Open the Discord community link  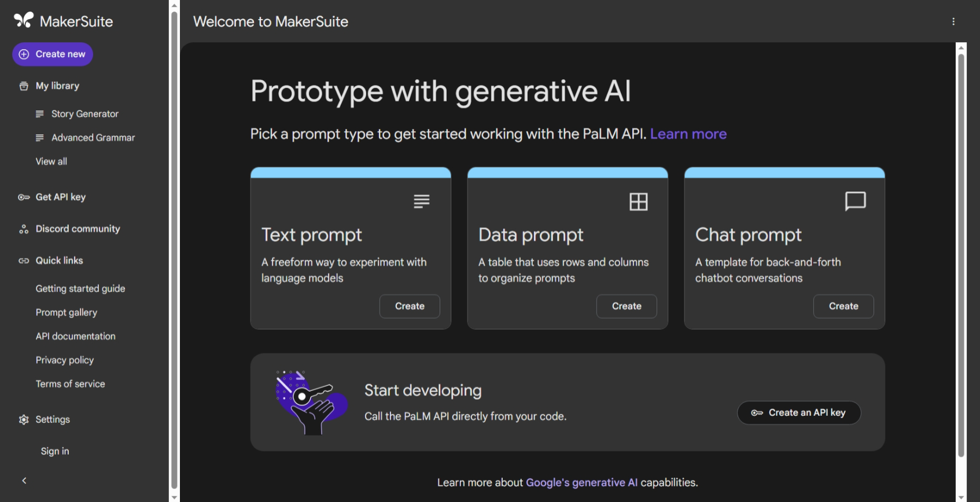point(78,229)
